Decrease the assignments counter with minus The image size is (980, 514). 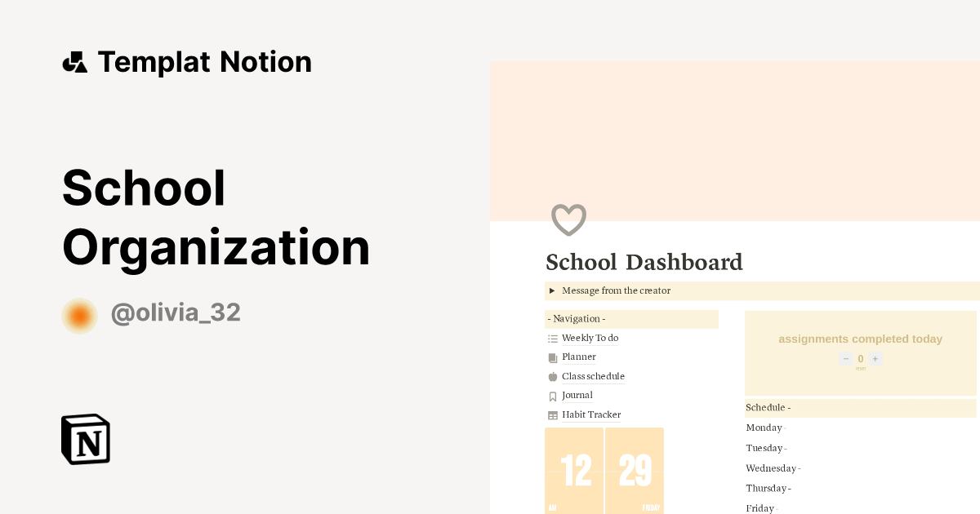point(846,358)
